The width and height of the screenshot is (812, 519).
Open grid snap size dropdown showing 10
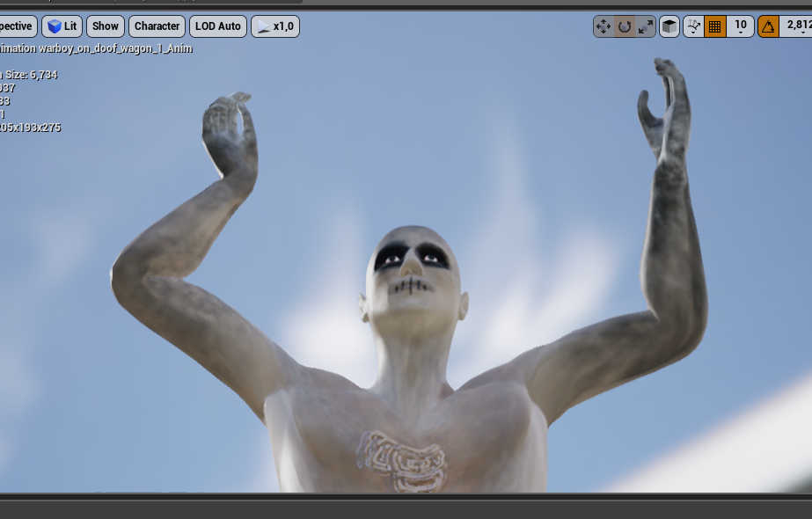pyautogui.click(x=741, y=26)
